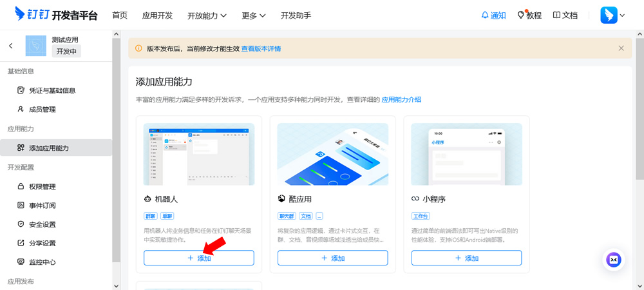Viewport: 644px width, 290px height.
Task: Select 权限管理 in the sidebar
Action: (x=42, y=186)
